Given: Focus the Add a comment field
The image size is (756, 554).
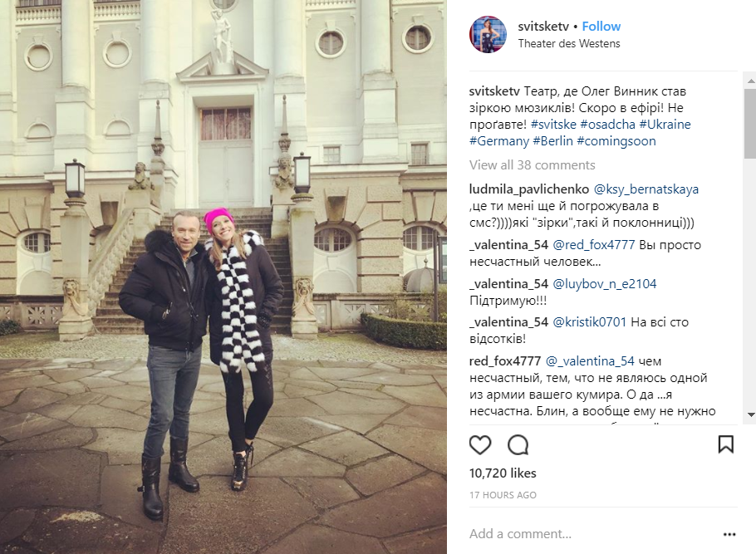Looking at the screenshot, I should click(593, 534).
